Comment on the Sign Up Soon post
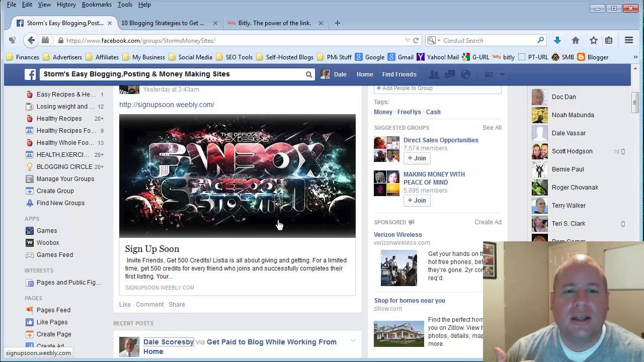 click(x=149, y=305)
